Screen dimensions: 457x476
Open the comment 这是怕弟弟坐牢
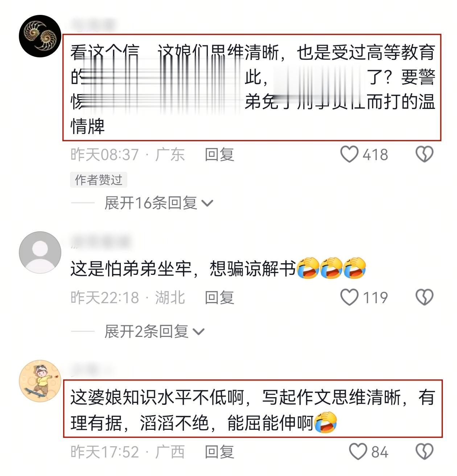tap(218, 269)
